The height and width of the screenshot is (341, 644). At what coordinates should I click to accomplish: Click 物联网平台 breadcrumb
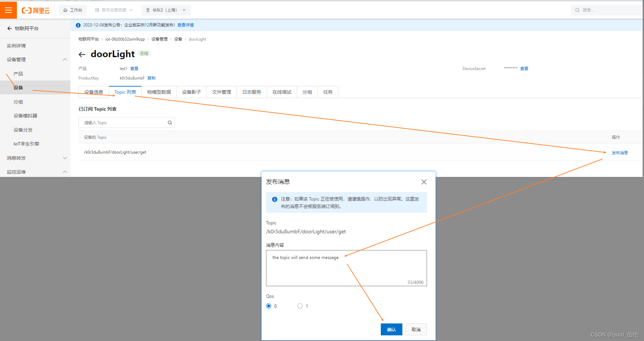pos(89,39)
